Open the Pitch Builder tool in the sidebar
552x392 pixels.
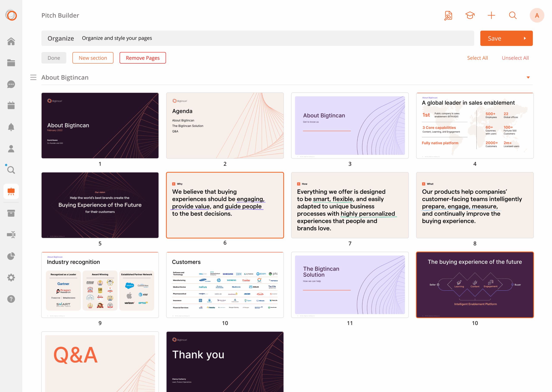pos(11,191)
